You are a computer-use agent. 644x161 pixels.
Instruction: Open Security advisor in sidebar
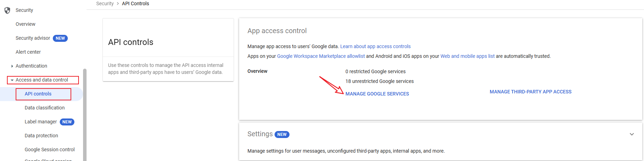33,38
